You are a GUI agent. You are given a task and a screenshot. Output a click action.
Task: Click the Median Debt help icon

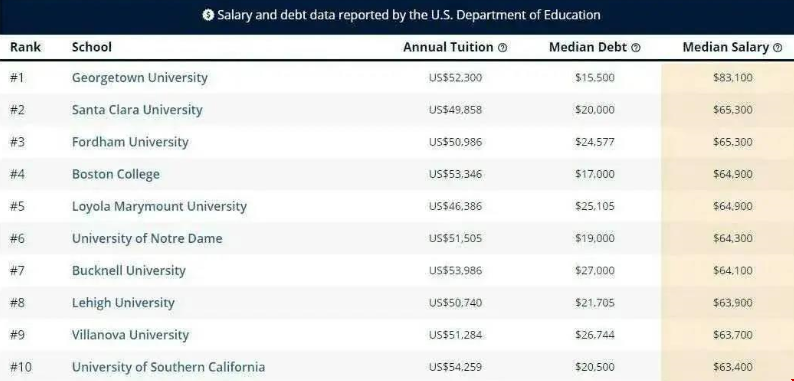point(636,48)
